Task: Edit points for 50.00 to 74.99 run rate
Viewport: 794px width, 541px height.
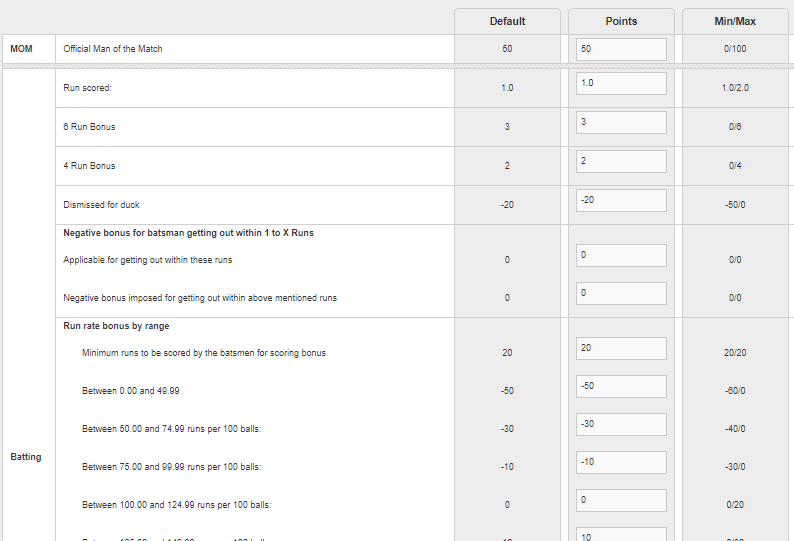Action: 621,424
